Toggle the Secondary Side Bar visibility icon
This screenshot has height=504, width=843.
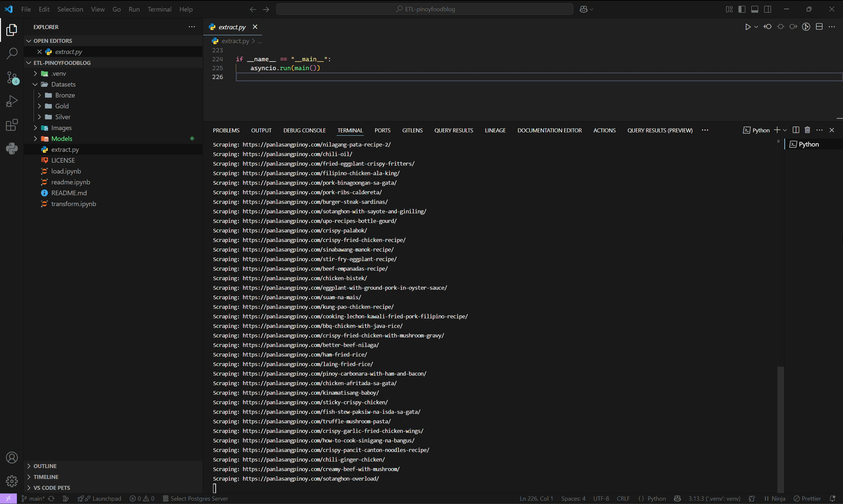(x=768, y=9)
